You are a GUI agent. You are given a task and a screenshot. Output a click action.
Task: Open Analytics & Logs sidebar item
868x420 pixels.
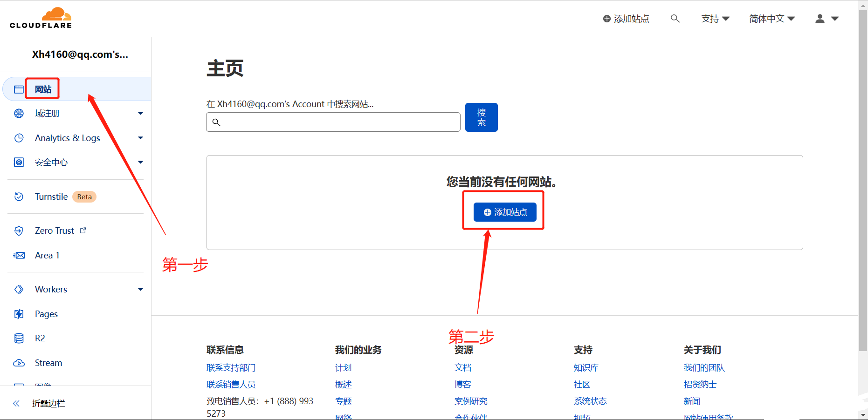tap(68, 138)
